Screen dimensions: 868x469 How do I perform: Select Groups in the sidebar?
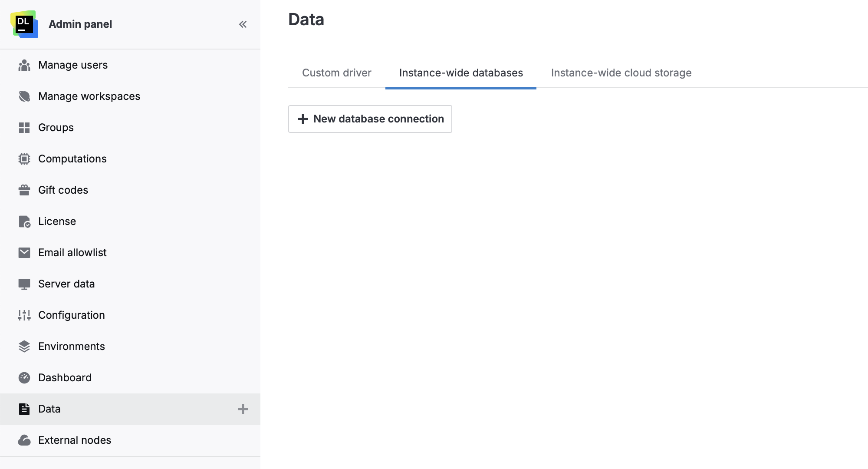coord(56,127)
